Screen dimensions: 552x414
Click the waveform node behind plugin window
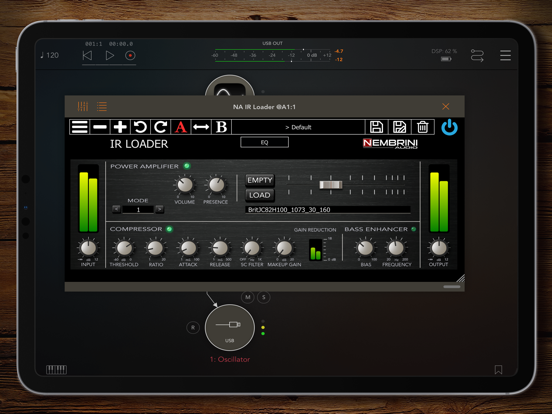pyautogui.click(x=230, y=86)
